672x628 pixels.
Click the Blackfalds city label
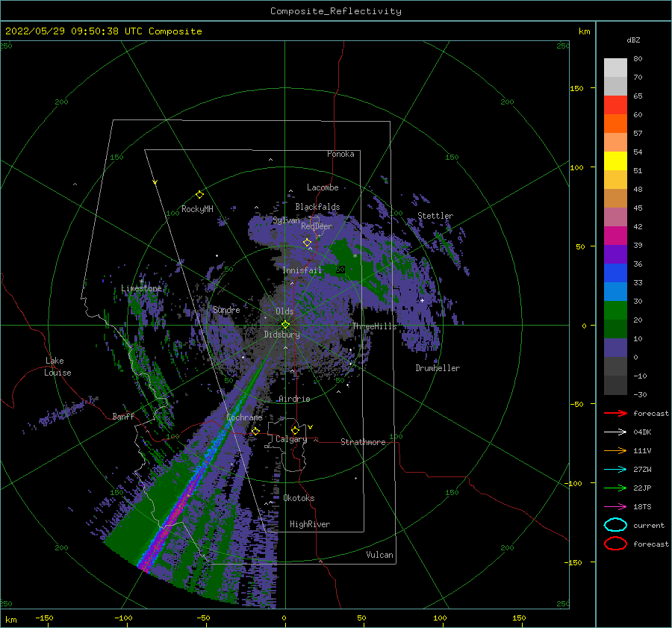click(x=317, y=207)
